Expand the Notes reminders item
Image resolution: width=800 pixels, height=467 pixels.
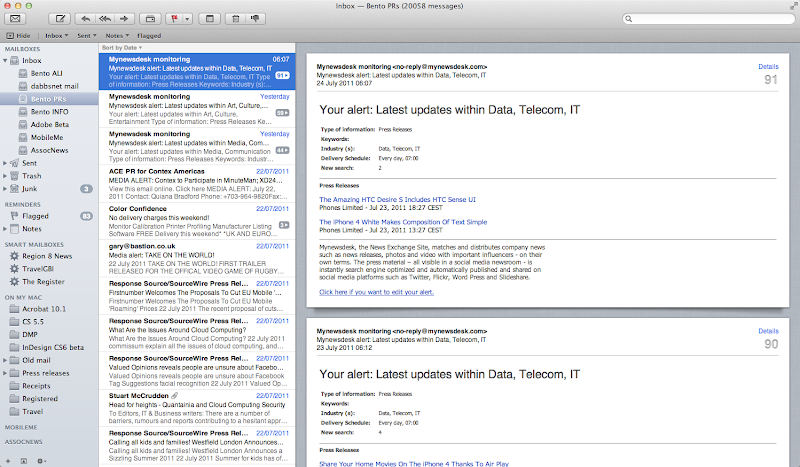pyautogui.click(x=5, y=229)
